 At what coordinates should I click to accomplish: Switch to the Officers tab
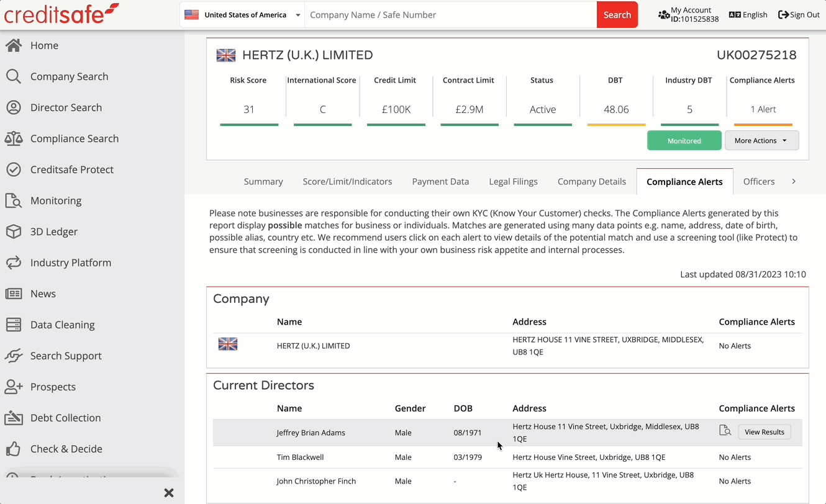[x=759, y=181]
